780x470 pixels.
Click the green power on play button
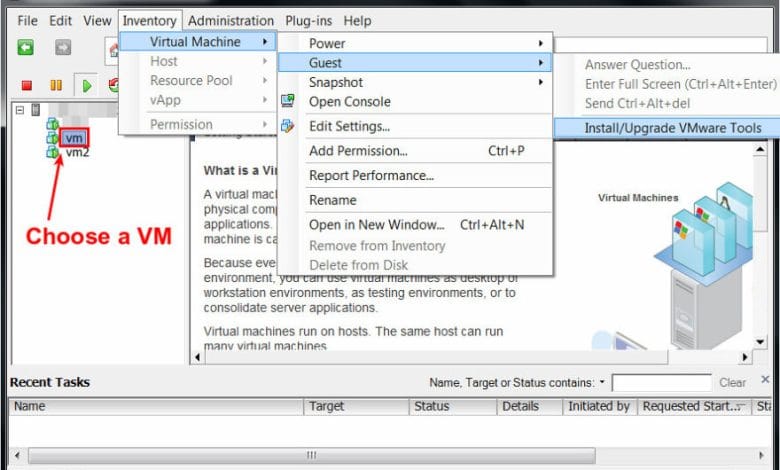(87, 86)
